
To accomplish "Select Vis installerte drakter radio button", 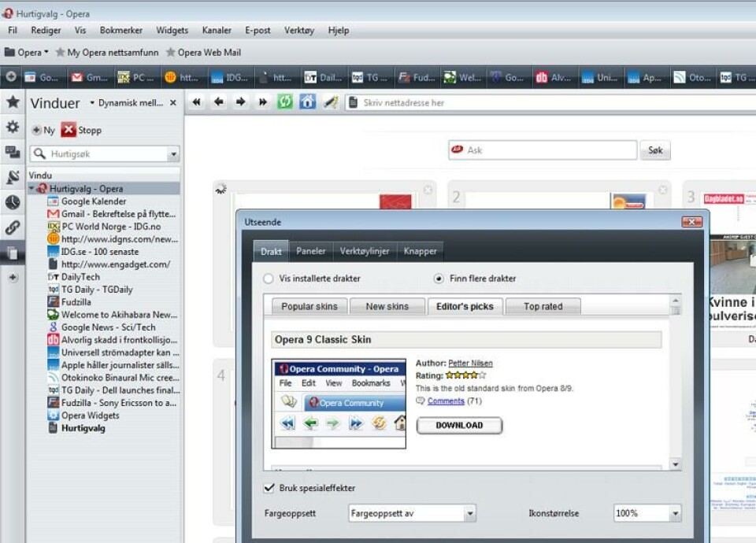I will pyautogui.click(x=269, y=279).
